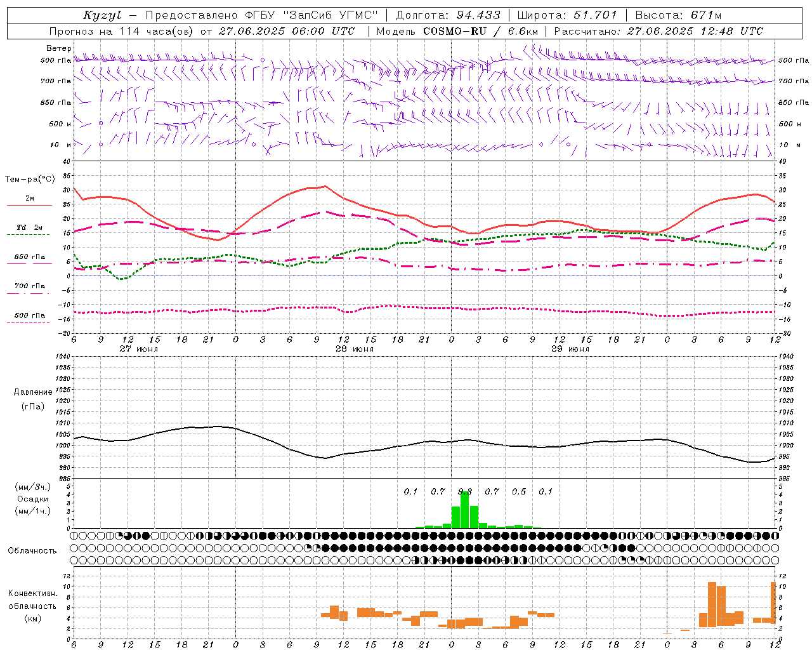
Task: Click the left "10 м" wind level label
Action: [61, 145]
